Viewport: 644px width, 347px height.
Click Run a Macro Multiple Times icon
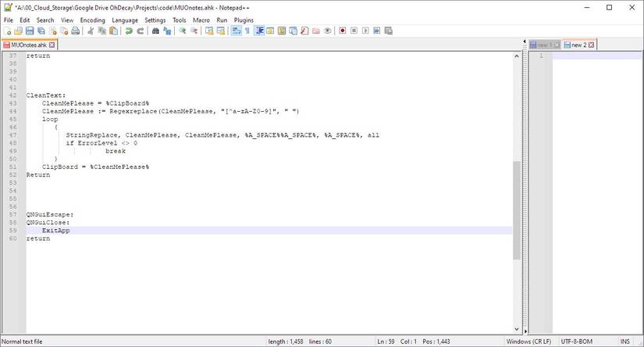click(x=377, y=30)
